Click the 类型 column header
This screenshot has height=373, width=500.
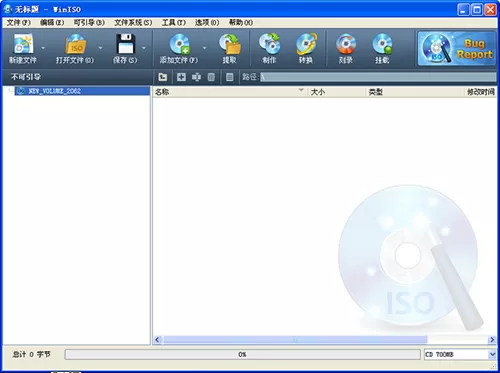click(415, 92)
